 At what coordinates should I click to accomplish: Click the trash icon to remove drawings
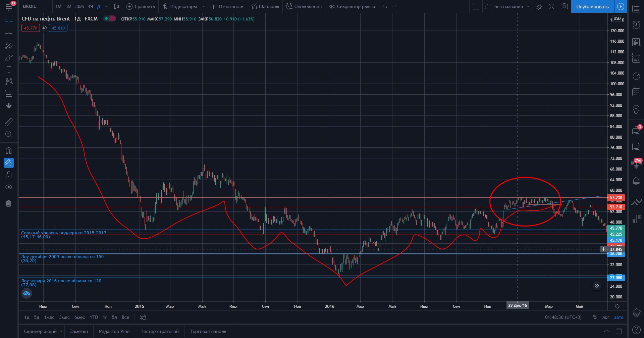point(9,203)
